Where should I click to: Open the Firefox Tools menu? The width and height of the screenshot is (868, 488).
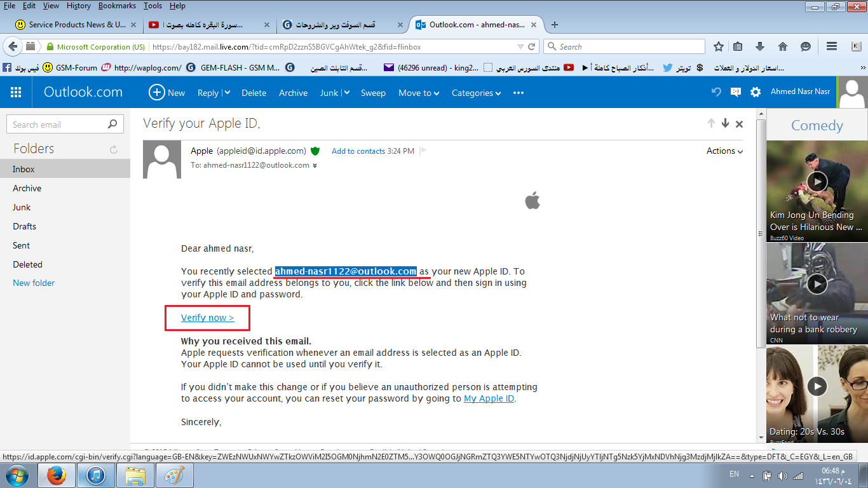[153, 6]
